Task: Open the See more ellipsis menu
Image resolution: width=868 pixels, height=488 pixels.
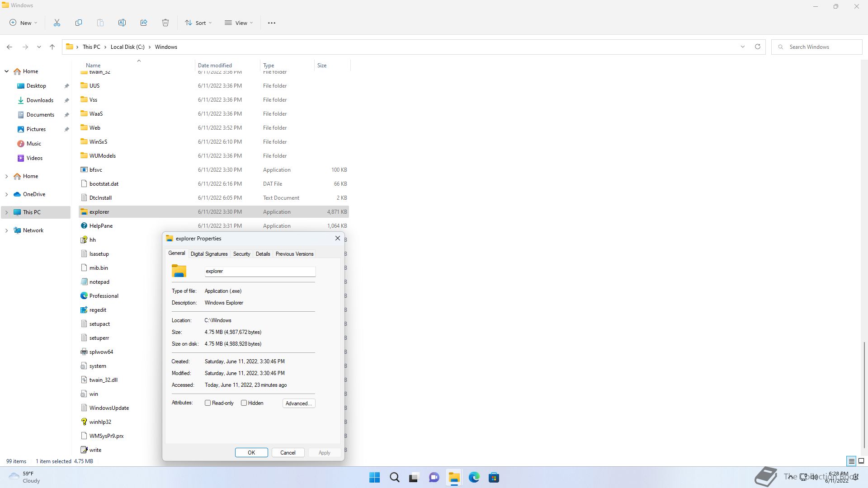Action: [272, 23]
